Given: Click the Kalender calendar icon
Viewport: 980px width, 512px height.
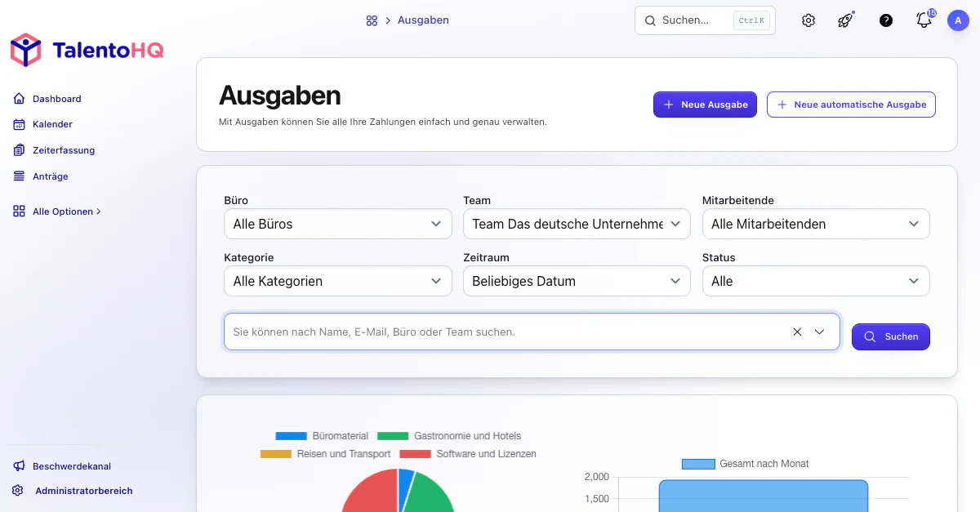Looking at the screenshot, I should pyautogui.click(x=20, y=124).
